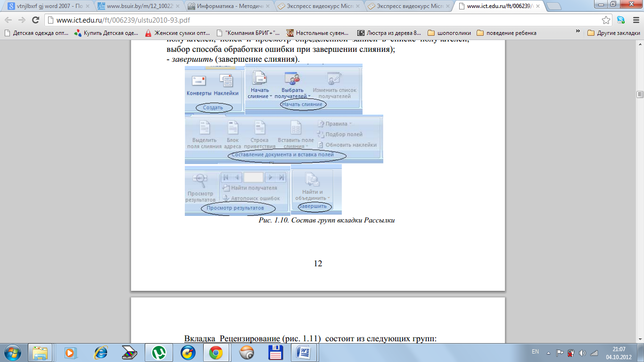The image size is (644, 362).
Task: Click the vertical scrollbar thumb of the PDF
Action: (x=640, y=94)
